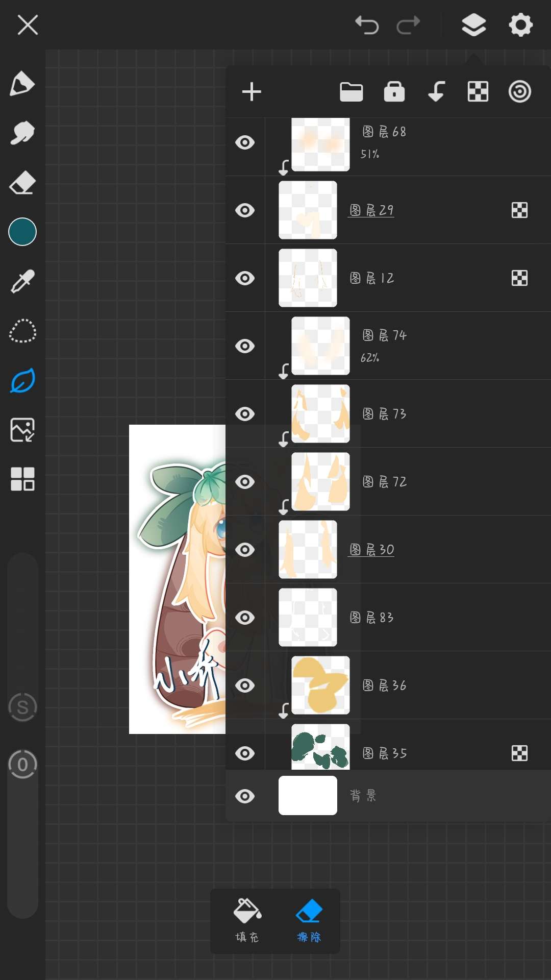Select the smudge tool
Image resolution: width=551 pixels, height=980 pixels.
pos(22,133)
